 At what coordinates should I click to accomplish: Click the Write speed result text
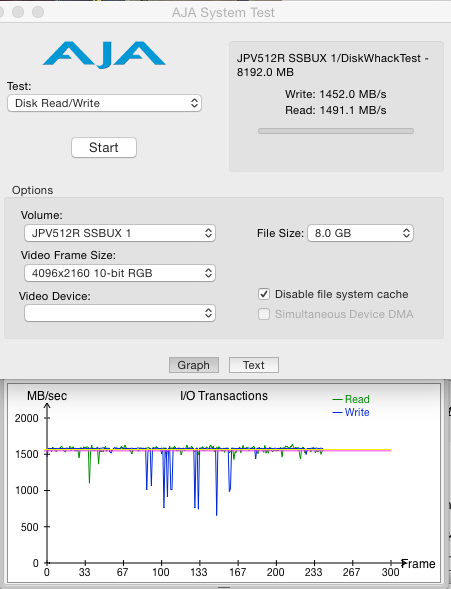(x=336, y=94)
